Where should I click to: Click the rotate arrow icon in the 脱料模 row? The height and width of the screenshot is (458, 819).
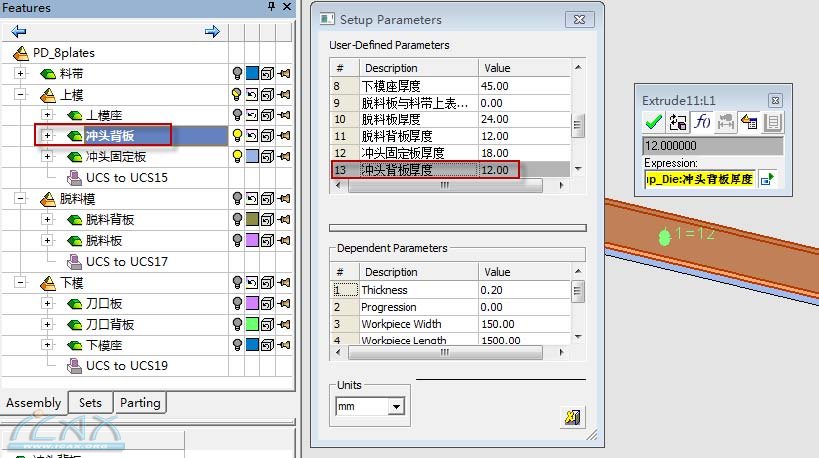(x=252, y=198)
